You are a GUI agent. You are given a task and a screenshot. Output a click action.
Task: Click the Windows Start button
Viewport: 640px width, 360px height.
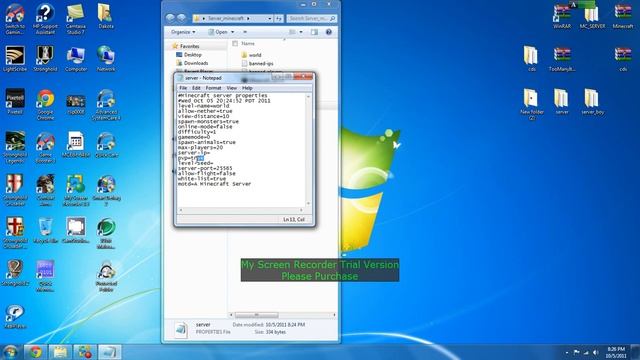[10, 352]
